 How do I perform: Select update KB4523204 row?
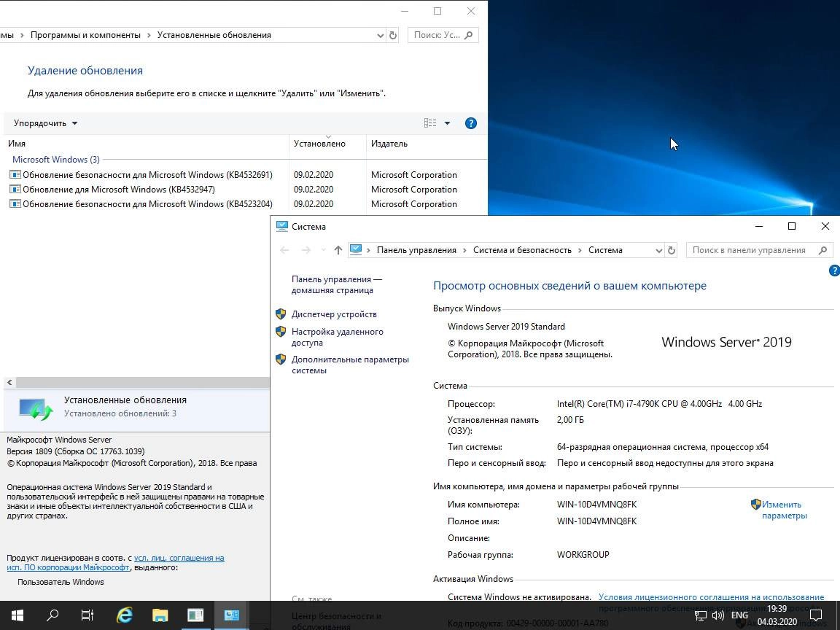point(244,204)
